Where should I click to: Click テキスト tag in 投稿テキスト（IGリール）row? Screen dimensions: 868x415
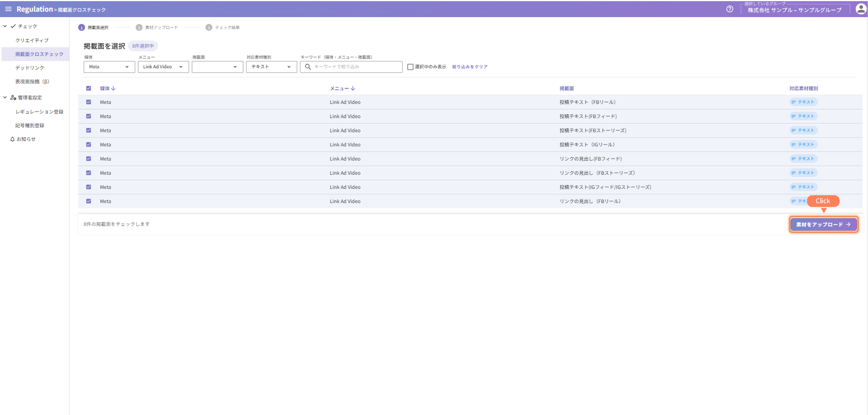pyautogui.click(x=803, y=144)
